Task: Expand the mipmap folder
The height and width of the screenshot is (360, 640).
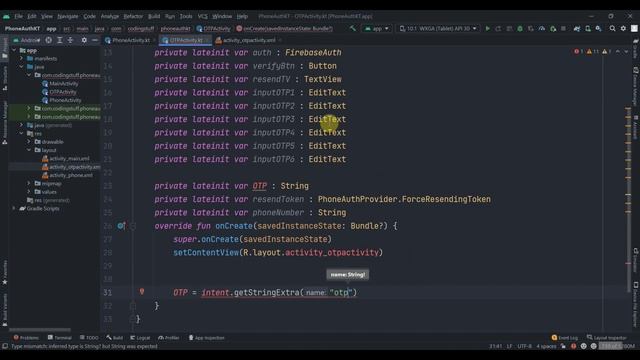Action: pos(29,183)
